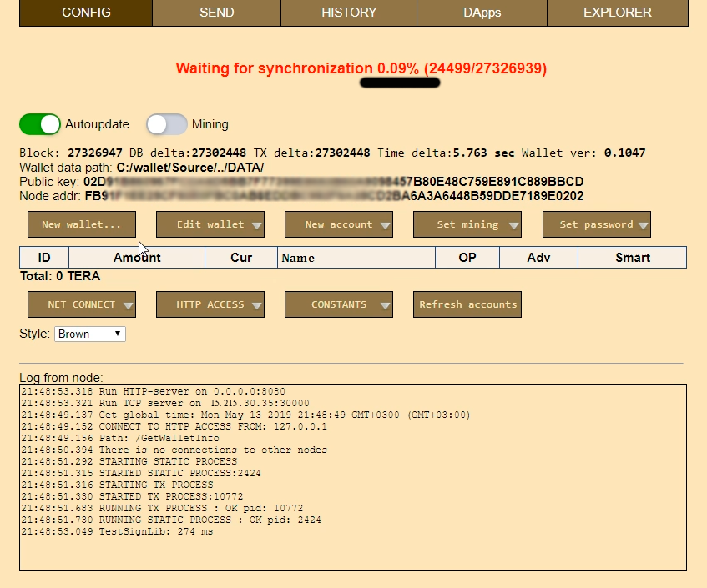Expand the Edit wallet dropdown
The height and width of the screenshot is (588, 707).
(210, 224)
